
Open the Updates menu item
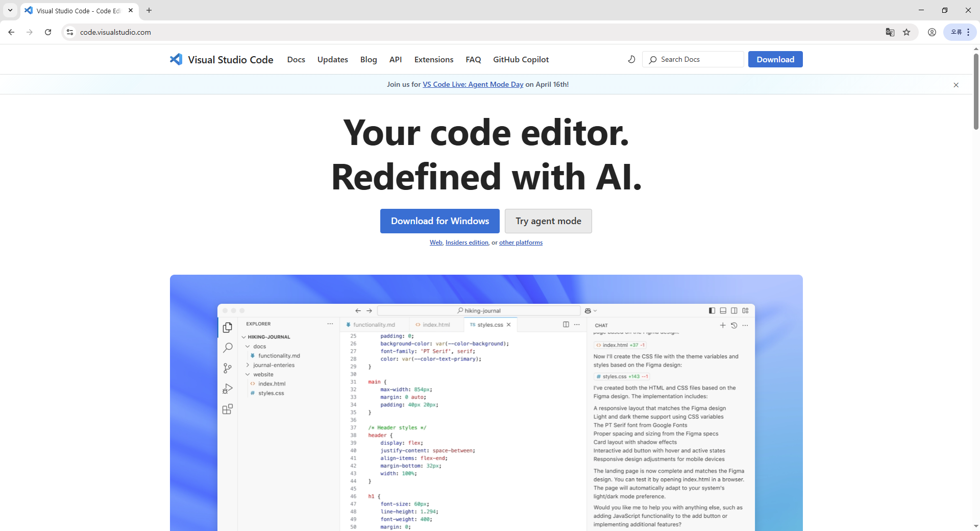(x=333, y=59)
